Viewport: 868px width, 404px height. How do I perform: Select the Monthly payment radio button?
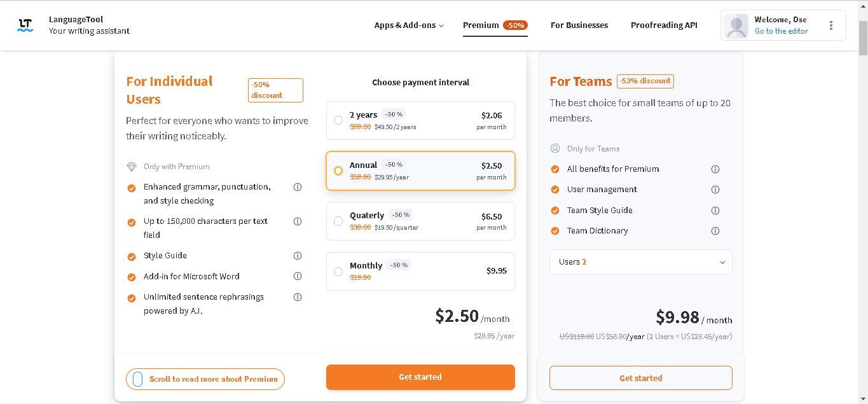tap(338, 272)
